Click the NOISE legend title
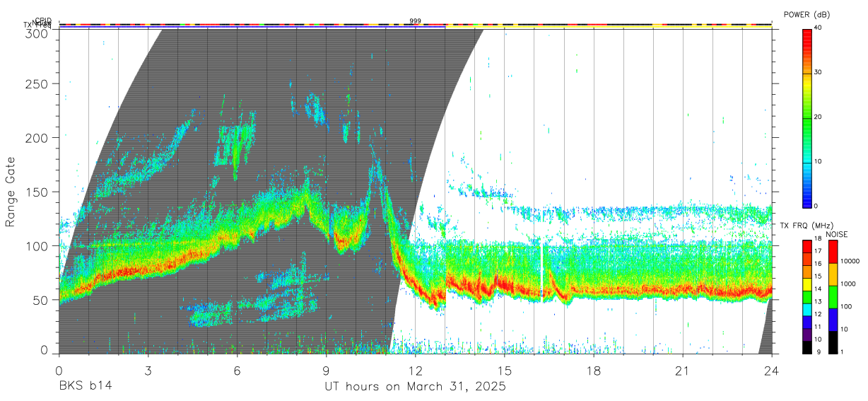 tap(837, 234)
